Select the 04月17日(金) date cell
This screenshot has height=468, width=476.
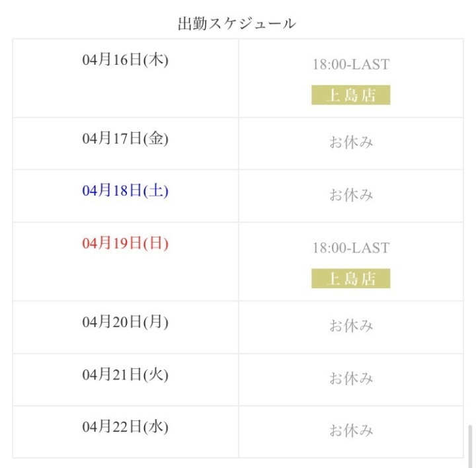pos(125,139)
